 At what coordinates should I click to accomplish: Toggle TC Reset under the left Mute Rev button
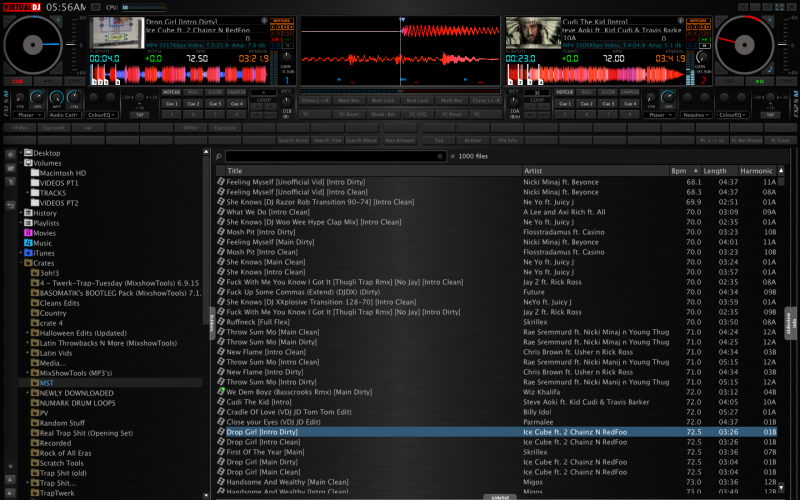coord(349,114)
